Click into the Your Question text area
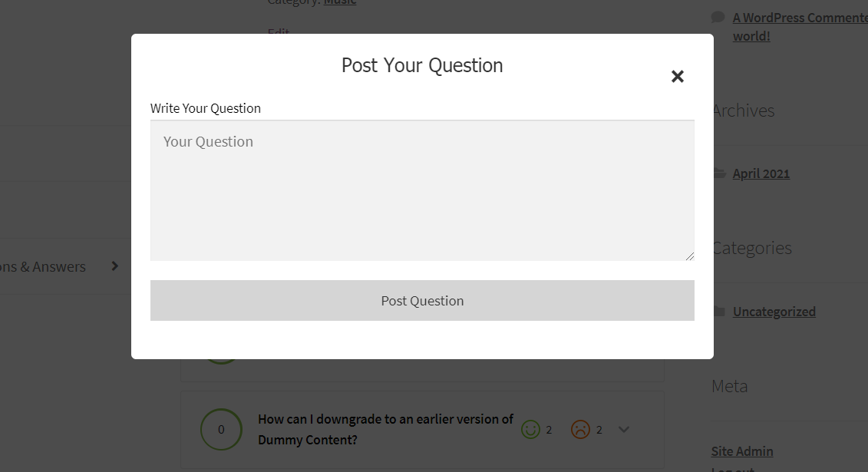 422,190
